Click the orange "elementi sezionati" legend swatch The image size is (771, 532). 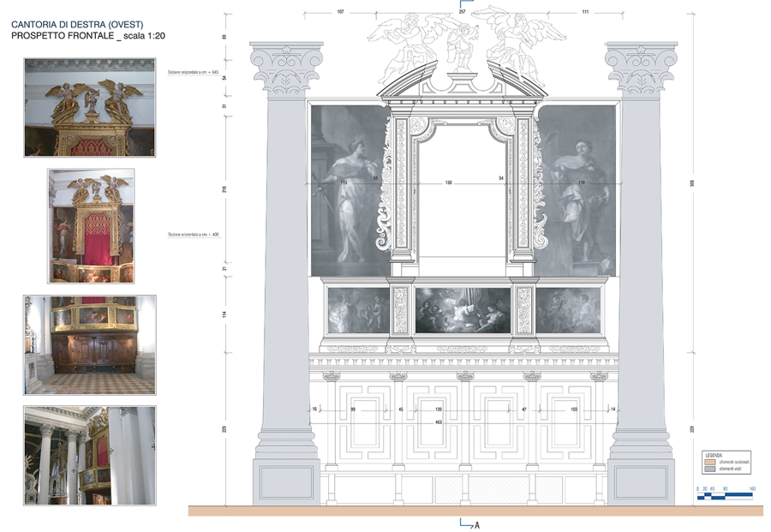tap(709, 463)
